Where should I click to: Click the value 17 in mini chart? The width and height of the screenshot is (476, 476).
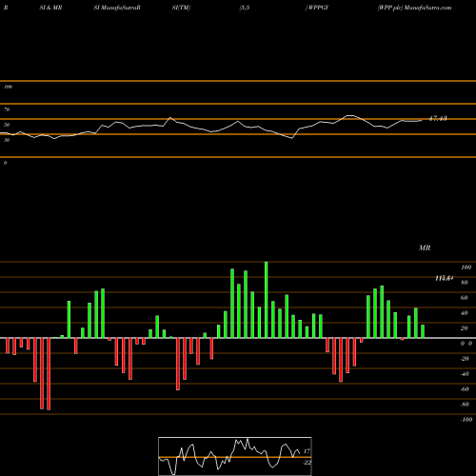tap(307, 451)
